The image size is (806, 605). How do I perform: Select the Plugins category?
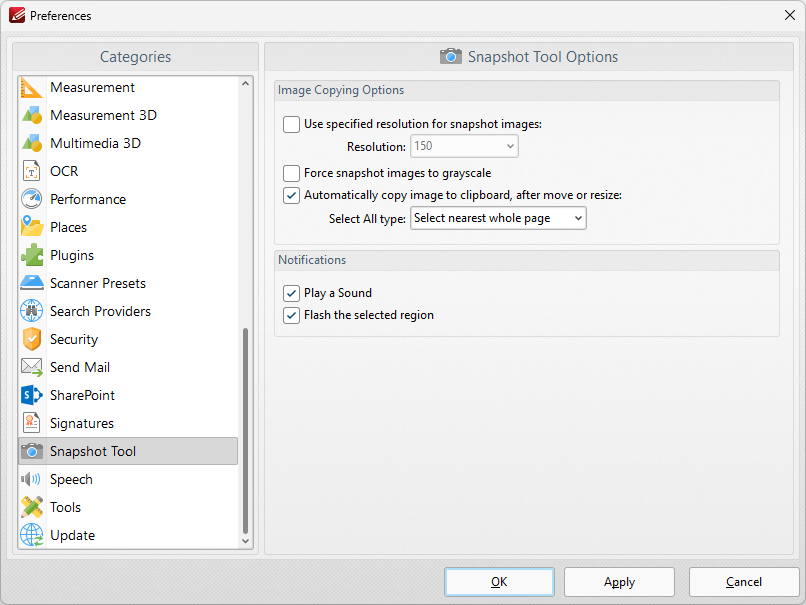(128, 255)
